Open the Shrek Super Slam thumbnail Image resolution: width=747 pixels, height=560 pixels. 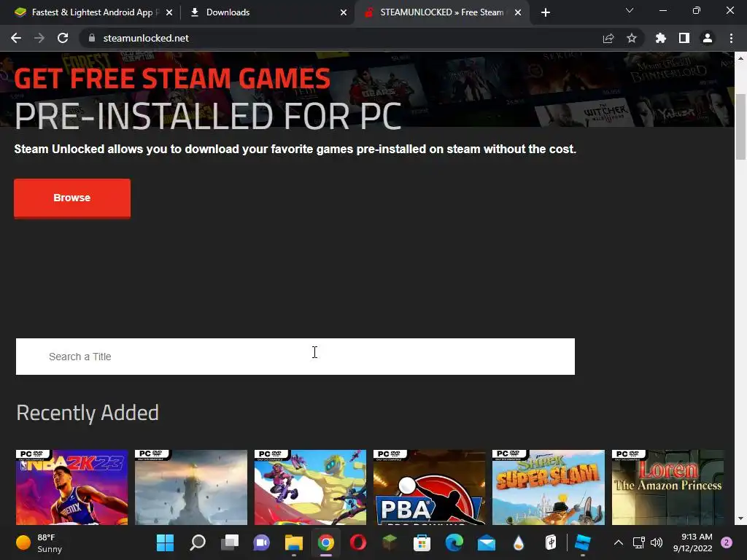pos(549,487)
